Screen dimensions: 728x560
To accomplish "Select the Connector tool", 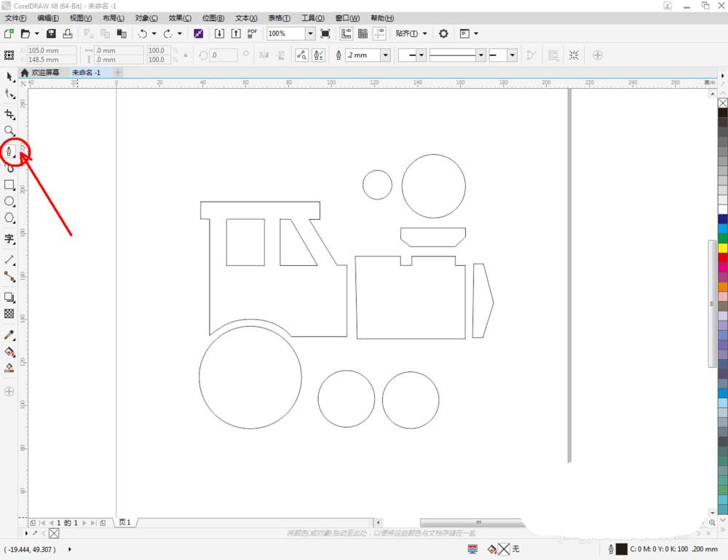I will point(9,277).
